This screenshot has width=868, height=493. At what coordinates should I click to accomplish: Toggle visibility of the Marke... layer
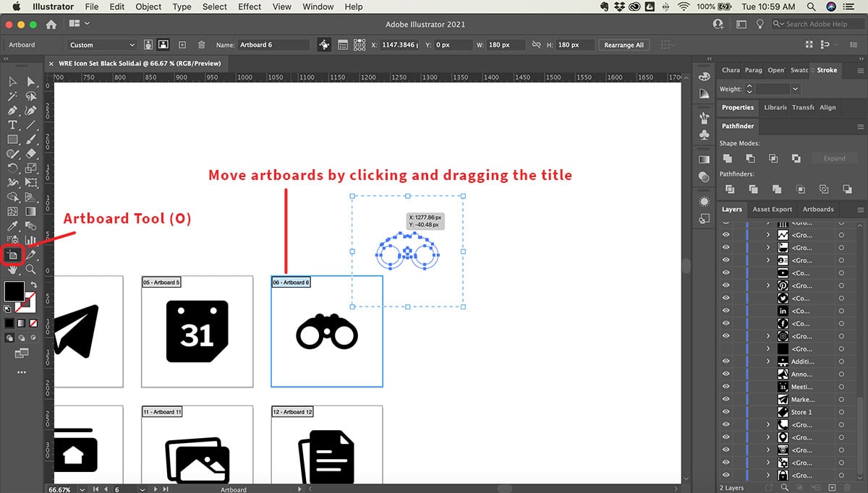[726, 400]
